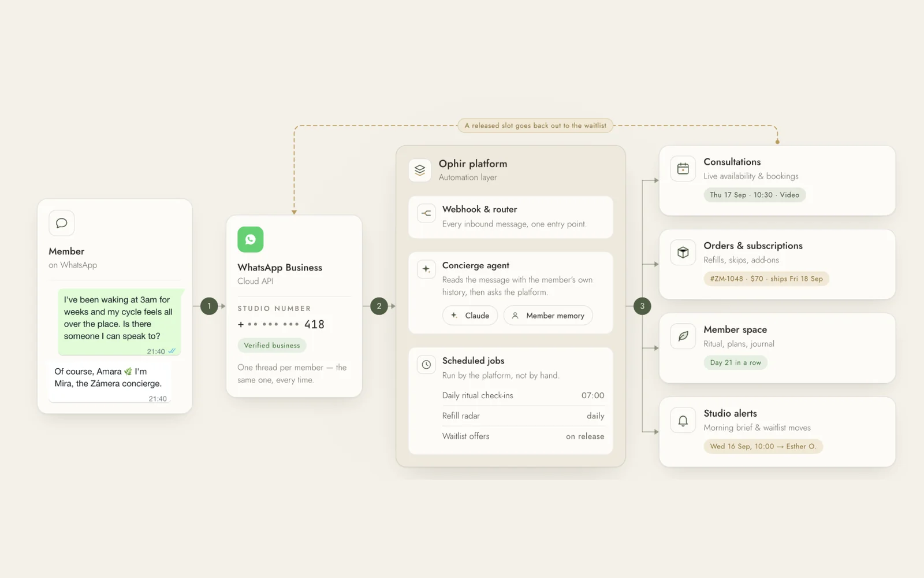Click the 'Day 21 in a row' tag
Viewport: 924px width, 578px height.
pos(735,362)
